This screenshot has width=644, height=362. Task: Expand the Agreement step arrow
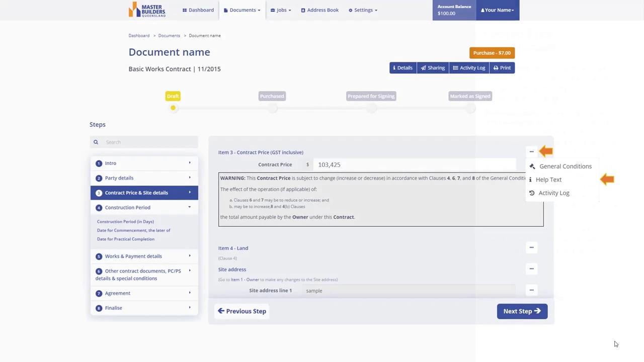tap(190, 293)
